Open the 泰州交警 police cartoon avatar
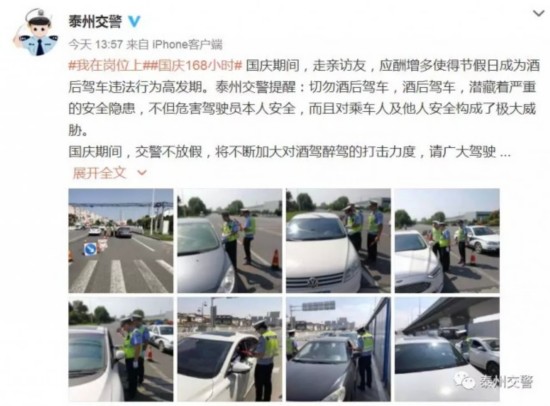Screen dimensions: 550x406 (36, 33)
